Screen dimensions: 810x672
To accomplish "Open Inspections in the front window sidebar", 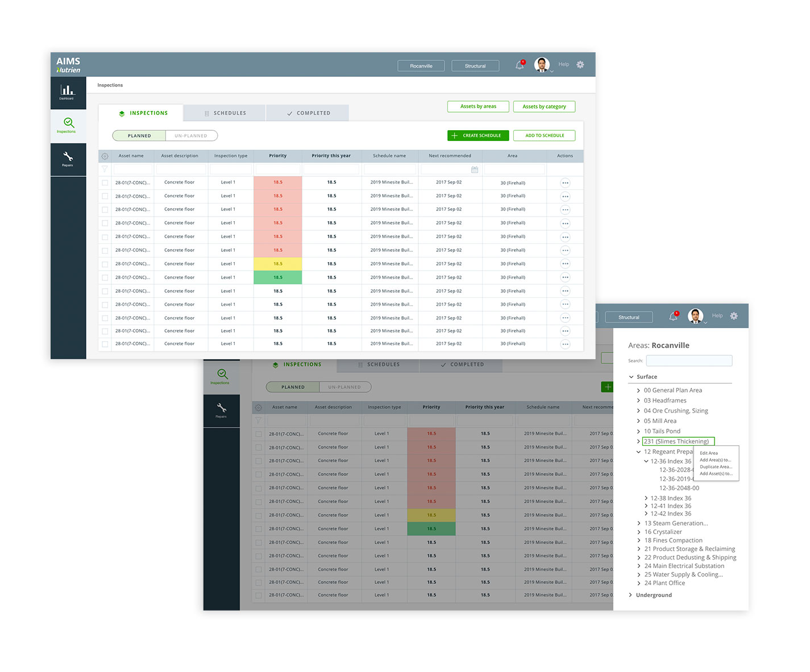I will click(x=68, y=126).
